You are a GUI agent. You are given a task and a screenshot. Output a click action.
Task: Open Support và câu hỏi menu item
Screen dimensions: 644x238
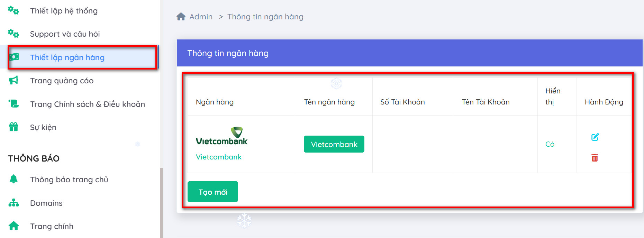(65, 34)
